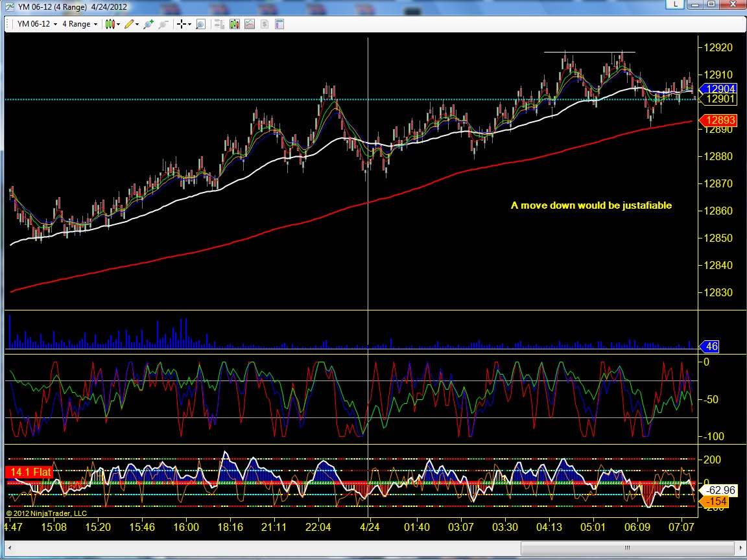Viewport: 747px width, 560px height.
Task: Click the 12880 price axis label
Action: pos(718,156)
